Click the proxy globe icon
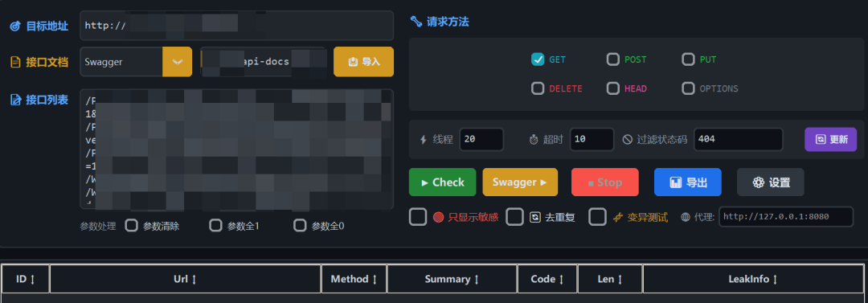868x303 pixels. point(686,217)
